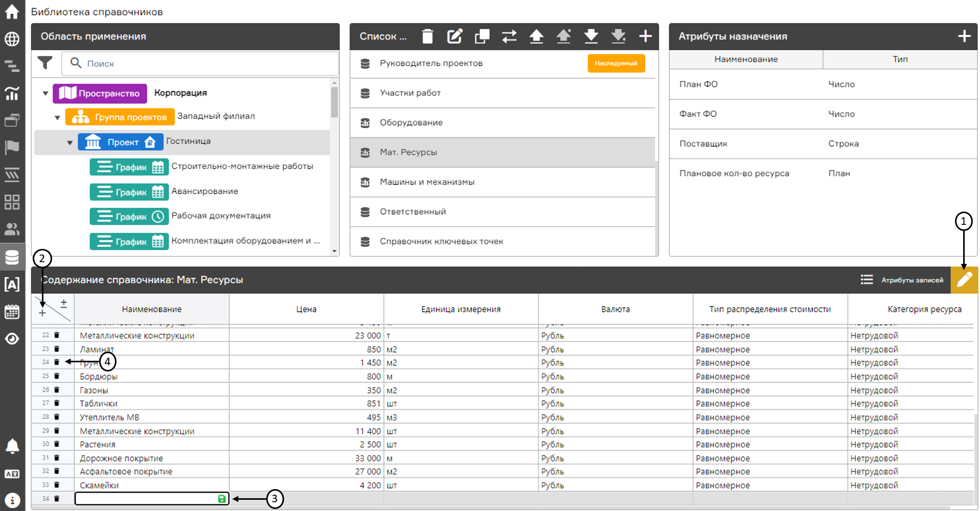The width and height of the screenshot is (980, 511).
Task: Select the Поставщик attribute row
Action: (823, 144)
